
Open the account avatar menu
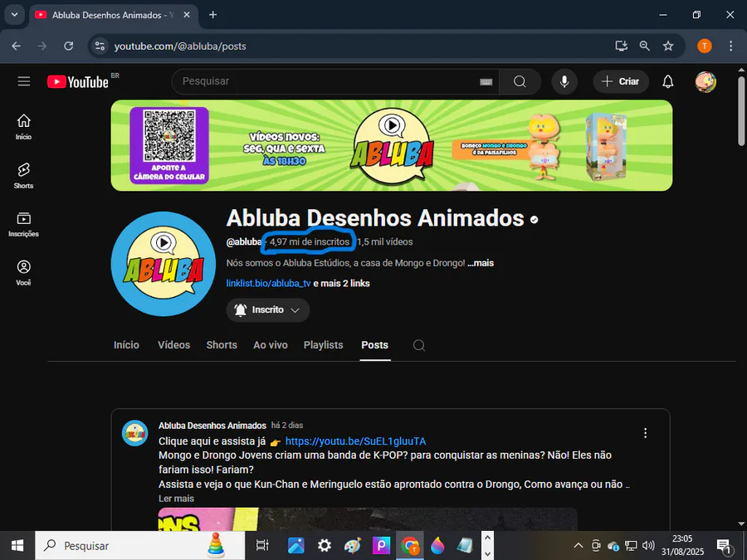(x=705, y=82)
